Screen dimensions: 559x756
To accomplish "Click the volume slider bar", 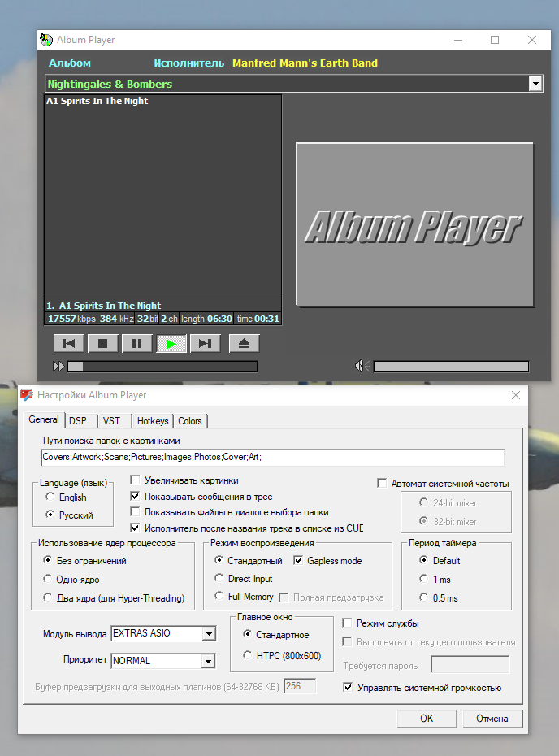I will [x=451, y=367].
